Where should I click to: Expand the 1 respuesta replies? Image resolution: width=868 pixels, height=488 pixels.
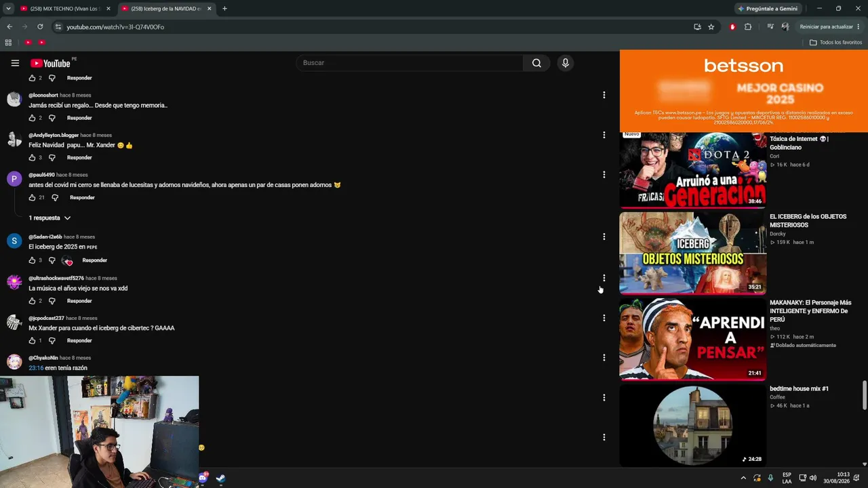[x=50, y=218]
